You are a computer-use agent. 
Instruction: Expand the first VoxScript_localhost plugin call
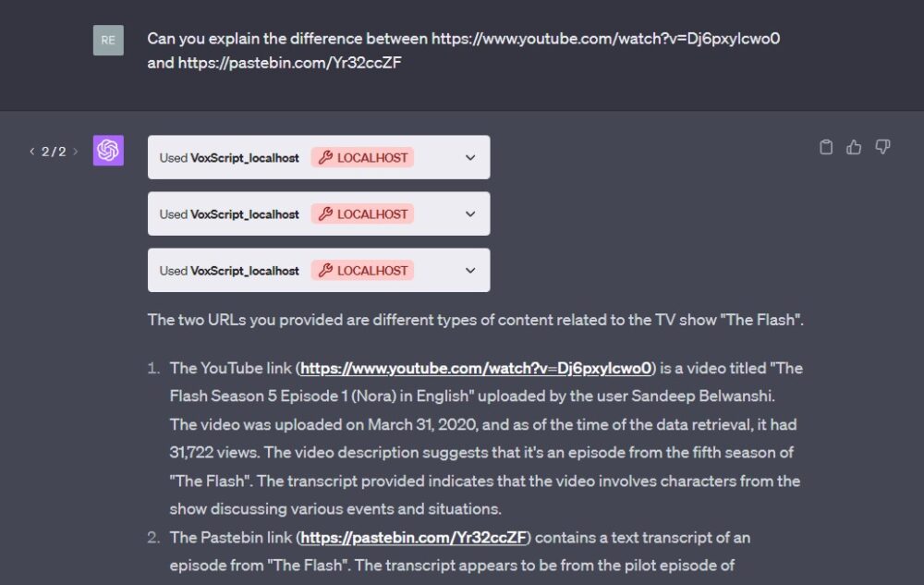[470, 157]
